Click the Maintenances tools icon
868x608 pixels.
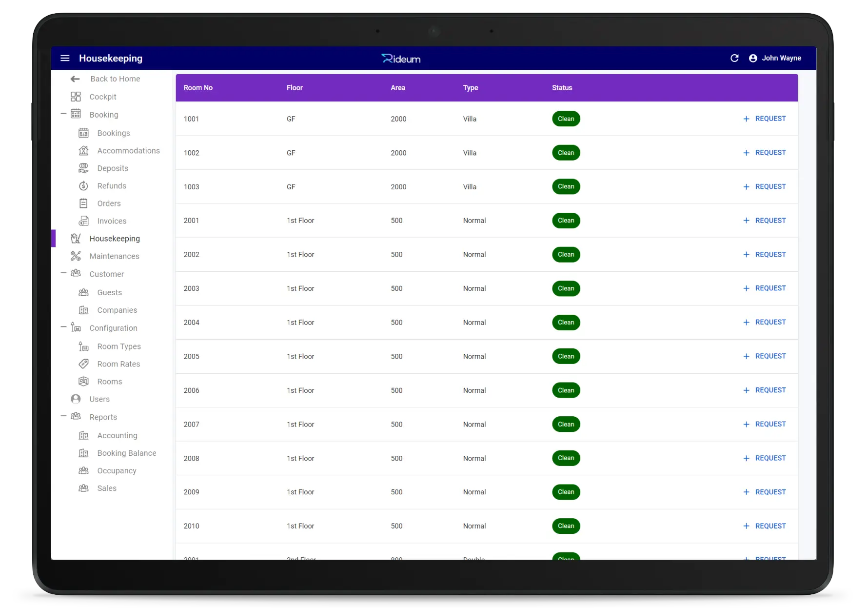[76, 256]
